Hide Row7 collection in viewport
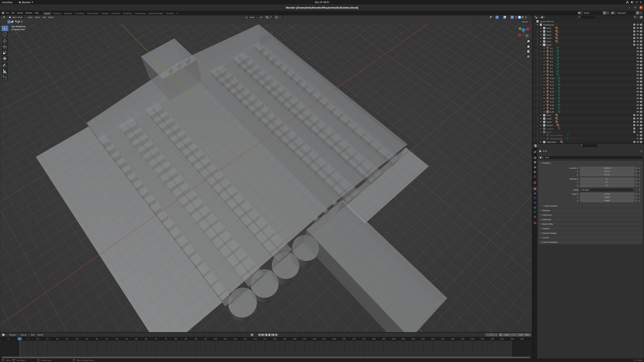 click(637, 115)
